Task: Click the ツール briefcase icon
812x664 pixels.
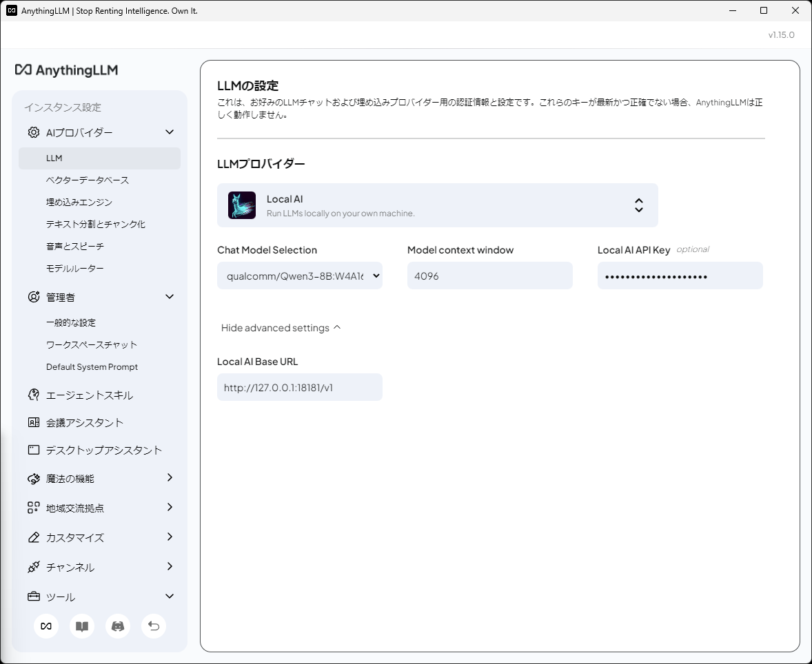Action: 34,596
